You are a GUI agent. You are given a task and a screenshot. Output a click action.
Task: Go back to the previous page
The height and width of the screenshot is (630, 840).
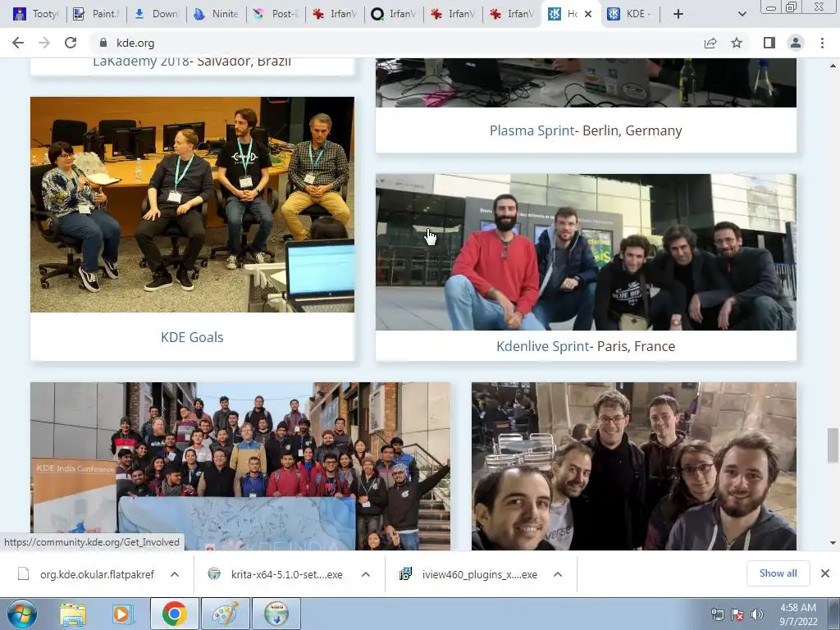[18, 43]
